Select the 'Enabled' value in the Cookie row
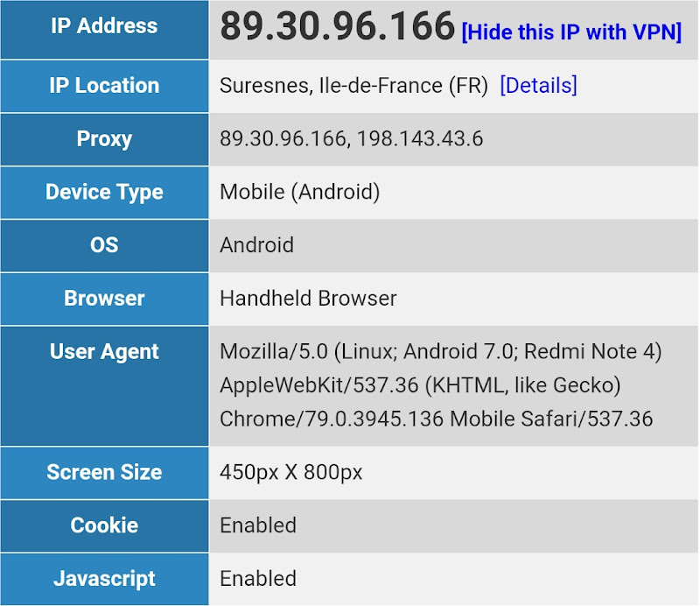This screenshot has width=700, height=606. pos(258,525)
